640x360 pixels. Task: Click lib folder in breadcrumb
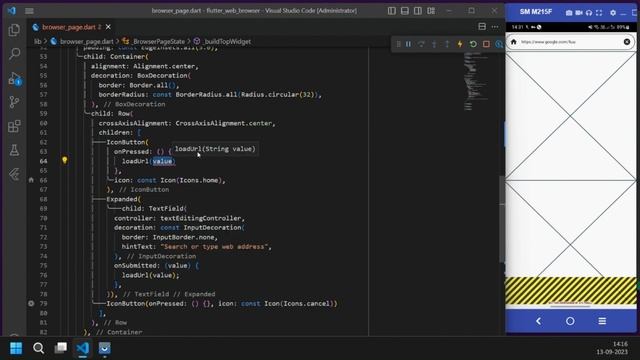[x=38, y=41]
